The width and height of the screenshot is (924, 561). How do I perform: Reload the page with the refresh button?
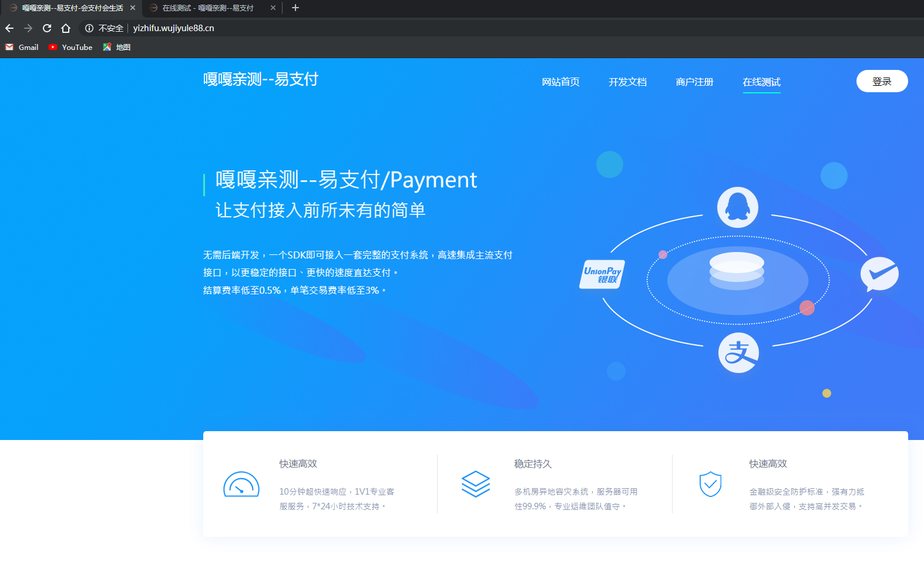(47, 28)
